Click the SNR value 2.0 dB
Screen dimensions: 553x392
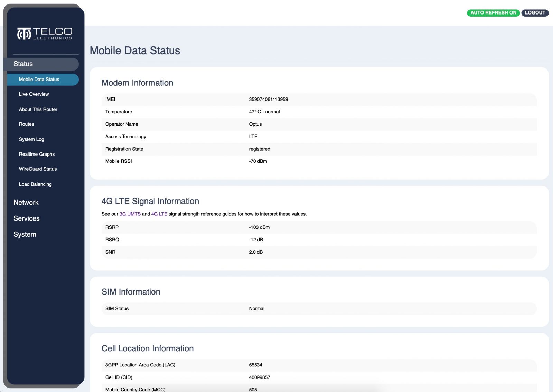256,252
